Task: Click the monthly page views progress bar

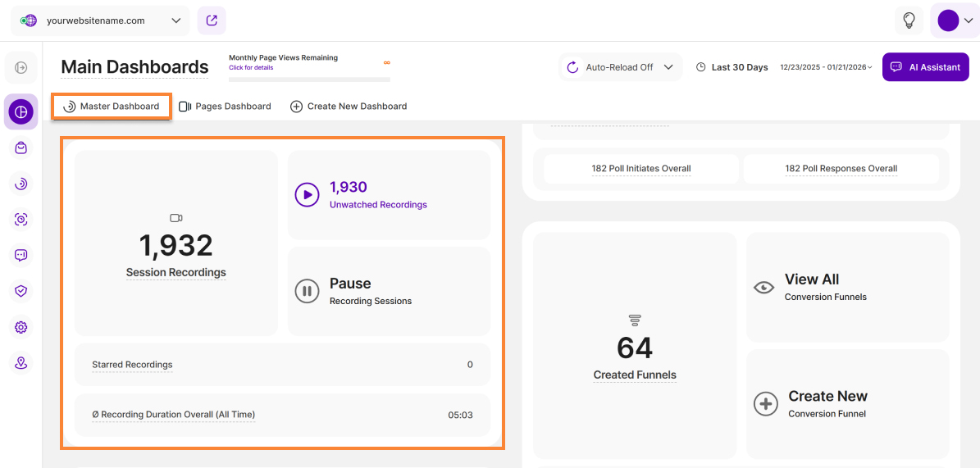Action: pyautogui.click(x=309, y=80)
